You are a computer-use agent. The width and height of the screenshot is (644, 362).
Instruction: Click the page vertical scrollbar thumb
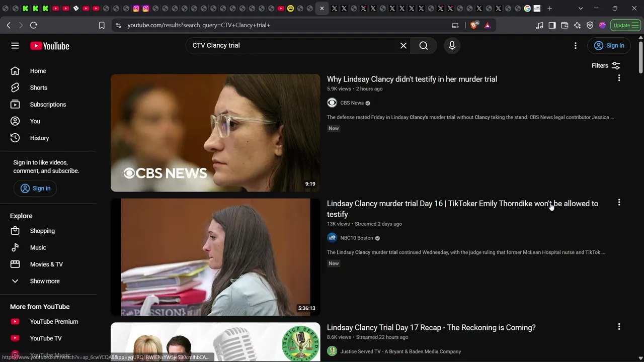tap(640, 58)
